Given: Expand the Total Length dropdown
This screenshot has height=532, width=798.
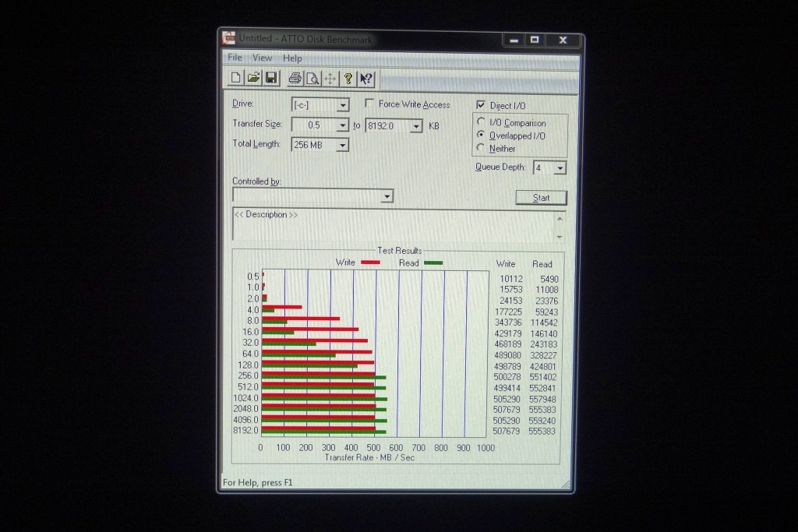Looking at the screenshot, I should (x=342, y=145).
